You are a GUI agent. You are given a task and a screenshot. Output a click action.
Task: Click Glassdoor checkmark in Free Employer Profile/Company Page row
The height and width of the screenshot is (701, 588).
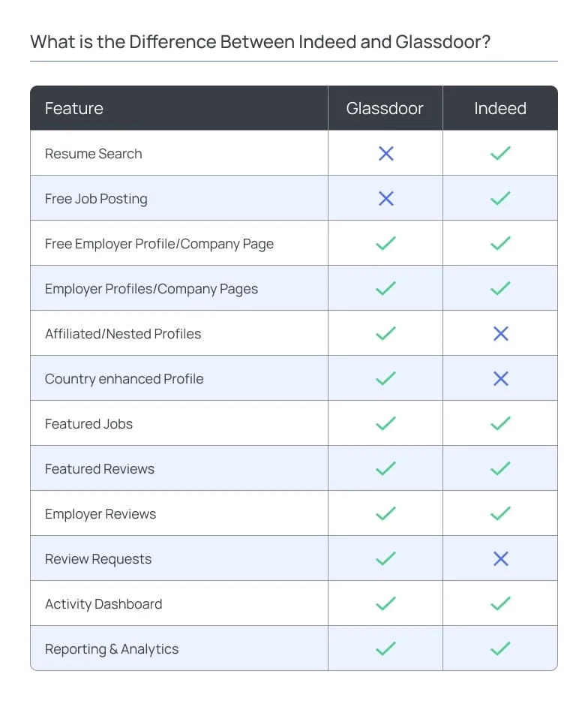point(385,243)
